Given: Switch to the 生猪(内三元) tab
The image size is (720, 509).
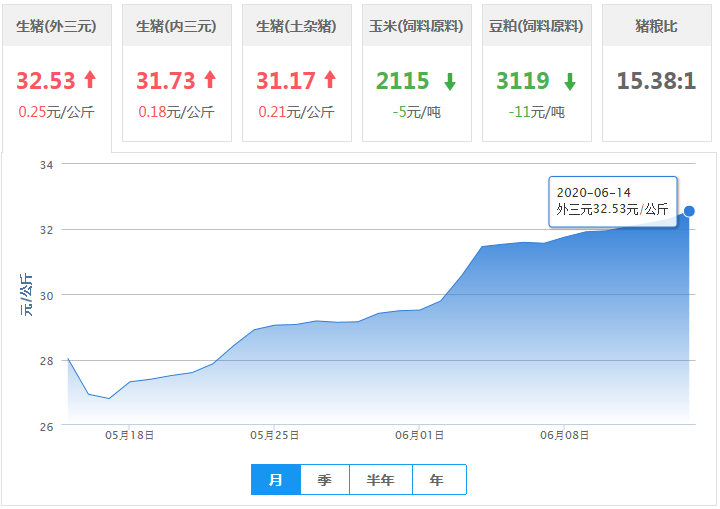Looking at the screenshot, I should (x=176, y=26).
